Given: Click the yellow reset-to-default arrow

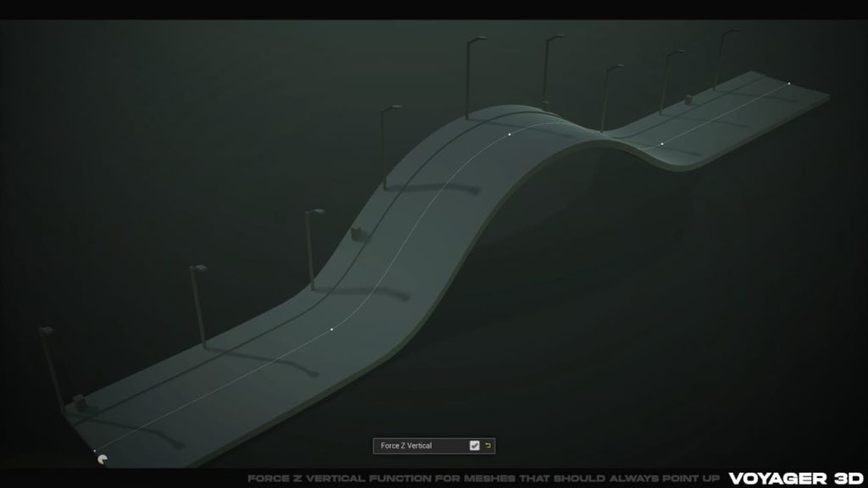Looking at the screenshot, I should 488,446.
